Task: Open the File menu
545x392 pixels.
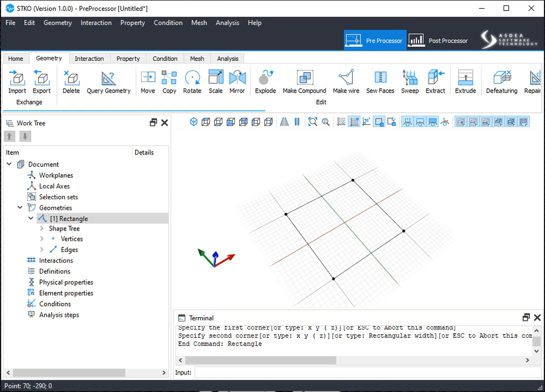Action: (x=10, y=23)
